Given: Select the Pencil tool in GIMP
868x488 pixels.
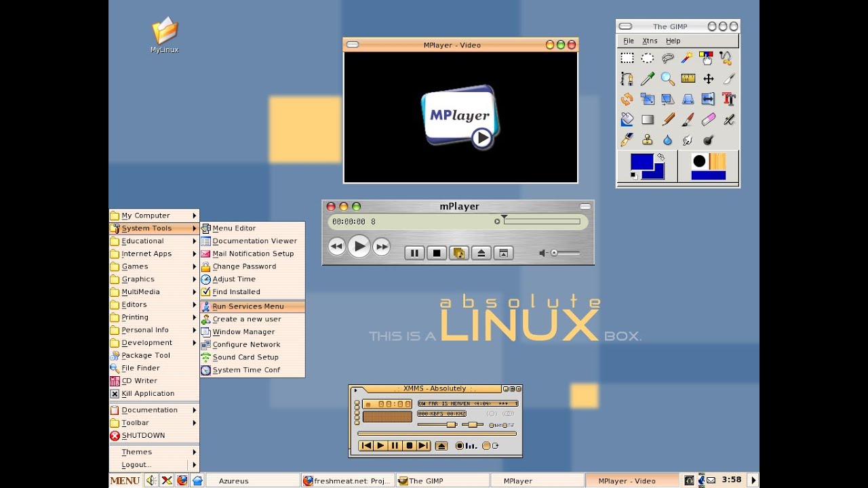Looking at the screenshot, I should point(668,119).
